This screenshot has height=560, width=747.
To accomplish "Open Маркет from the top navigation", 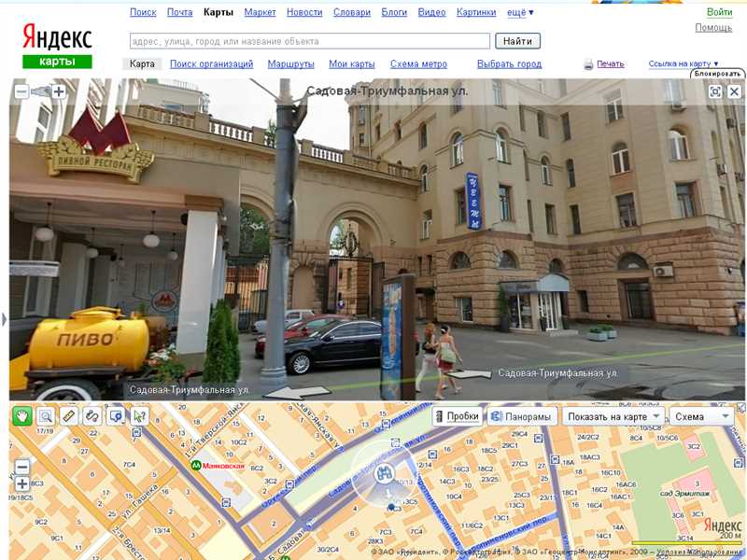I will 260,12.
